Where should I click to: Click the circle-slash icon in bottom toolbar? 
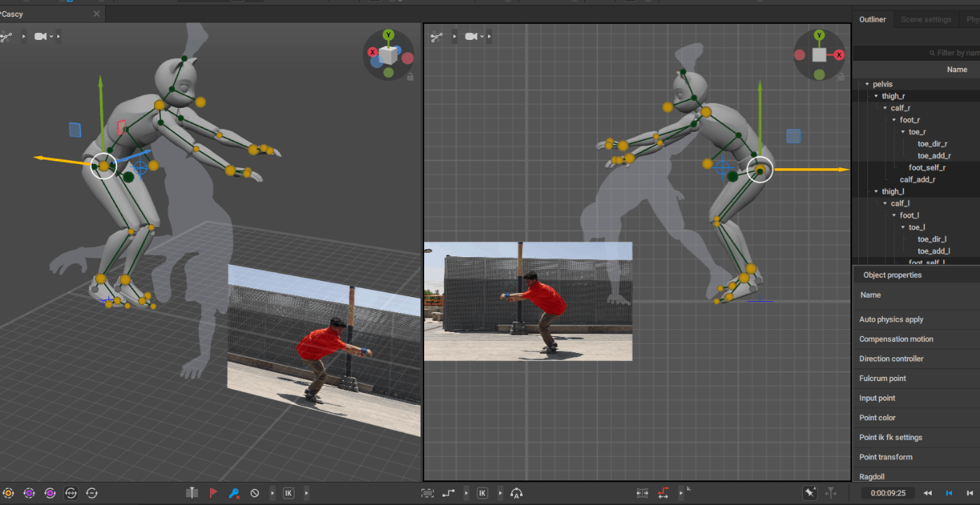coord(255,493)
